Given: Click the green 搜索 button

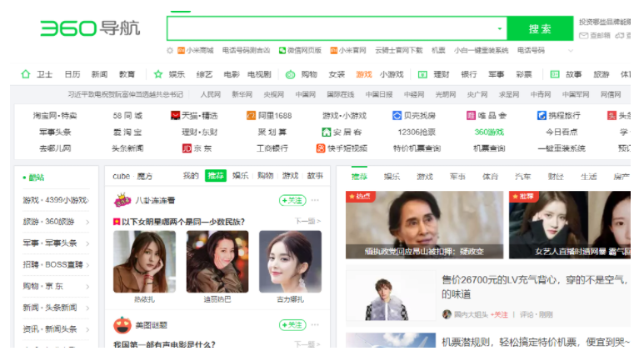Looking at the screenshot, I should point(540,28).
